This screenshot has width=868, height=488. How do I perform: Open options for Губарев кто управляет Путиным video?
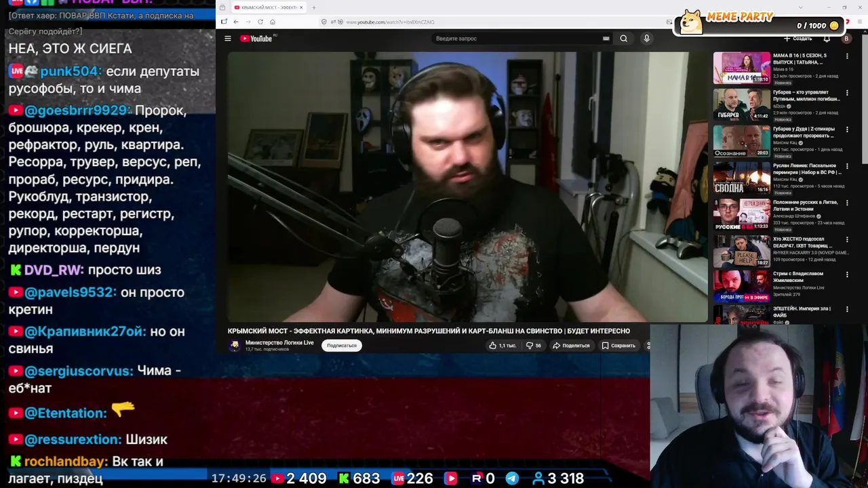847,93
